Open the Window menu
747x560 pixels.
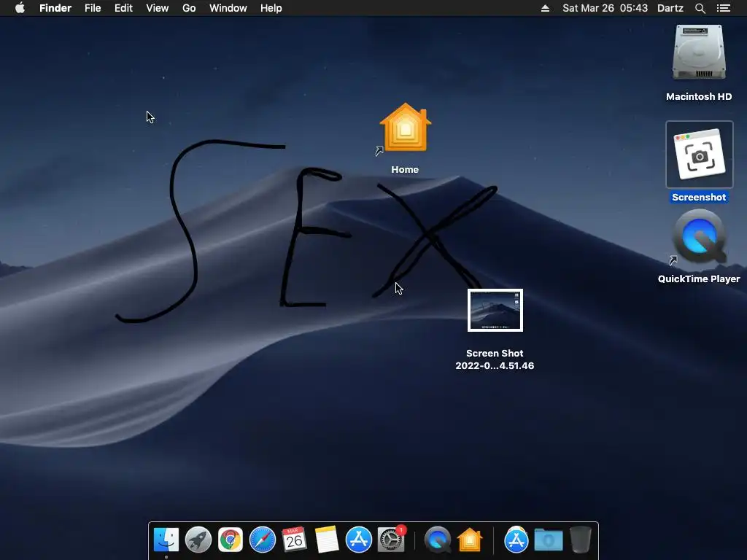click(x=228, y=8)
